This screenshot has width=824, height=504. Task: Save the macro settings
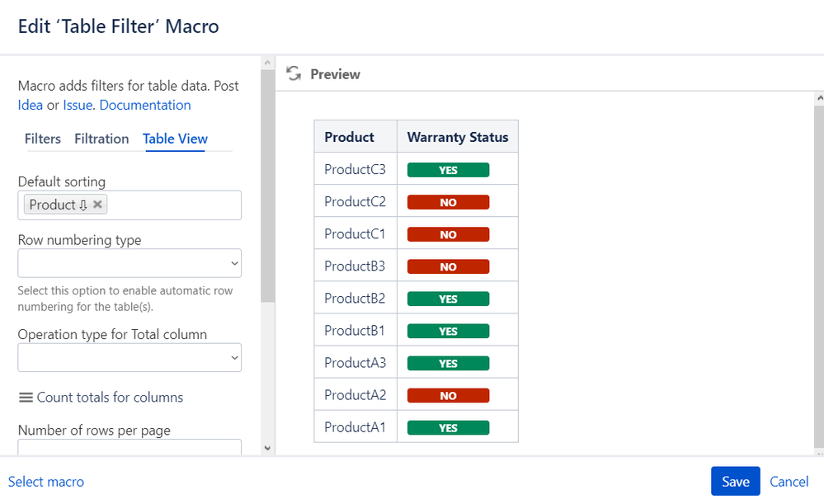tap(735, 482)
